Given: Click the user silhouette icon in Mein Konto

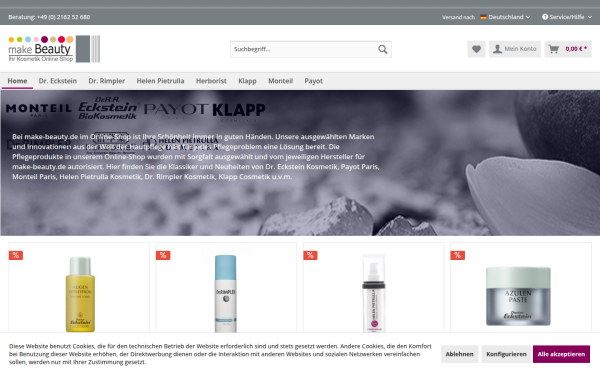Looking at the screenshot, I should point(497,49).
